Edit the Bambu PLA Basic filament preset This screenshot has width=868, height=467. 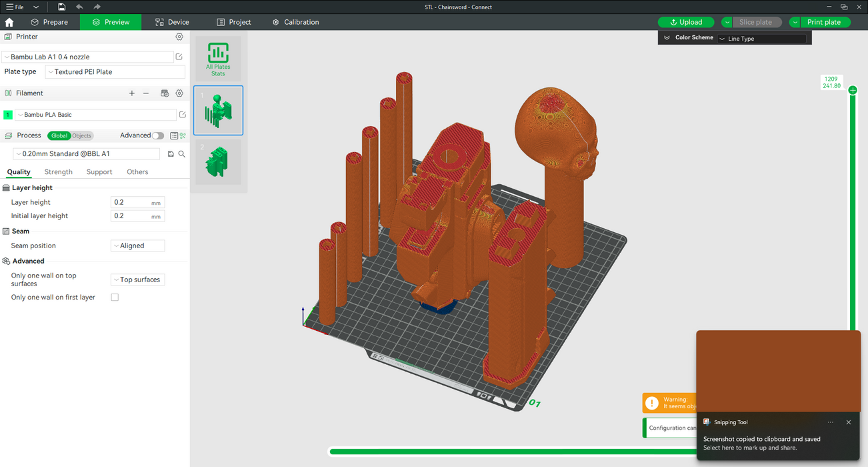coord(183,115)
